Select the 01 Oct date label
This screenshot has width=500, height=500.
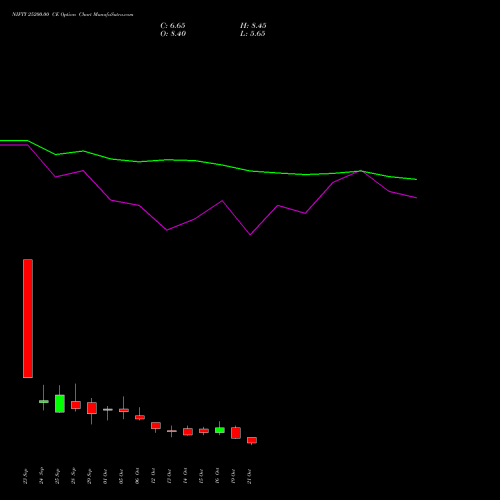tap(106, 476)
